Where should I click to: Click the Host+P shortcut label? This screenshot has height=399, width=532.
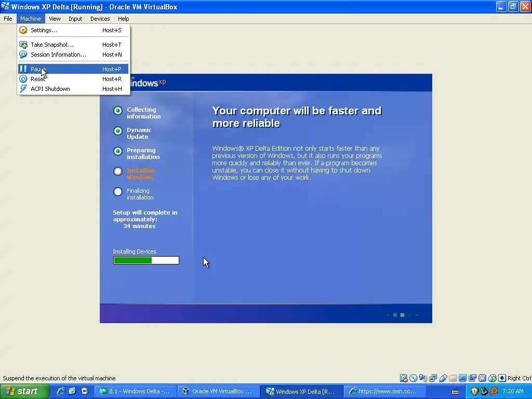point(112,69)
